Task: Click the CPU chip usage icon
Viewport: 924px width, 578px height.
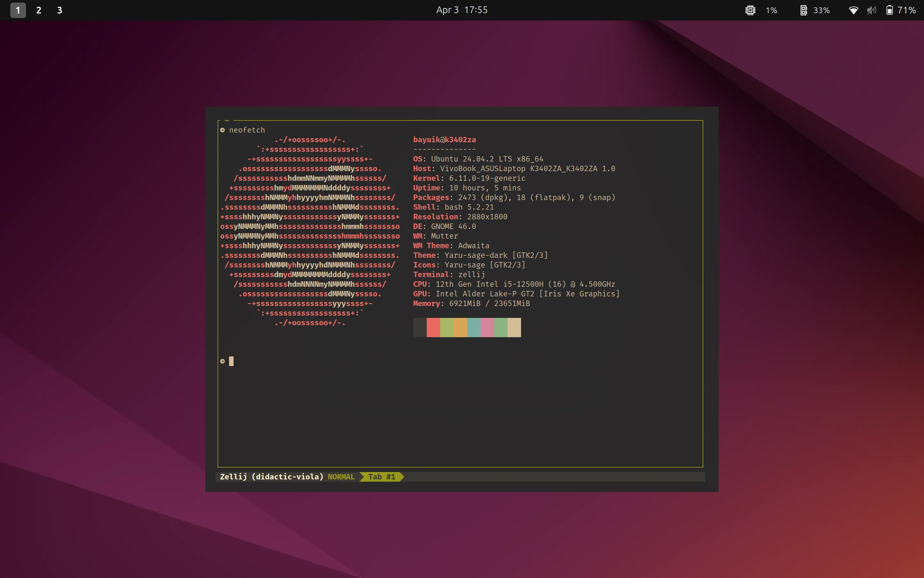Action: tap(750, 10)
